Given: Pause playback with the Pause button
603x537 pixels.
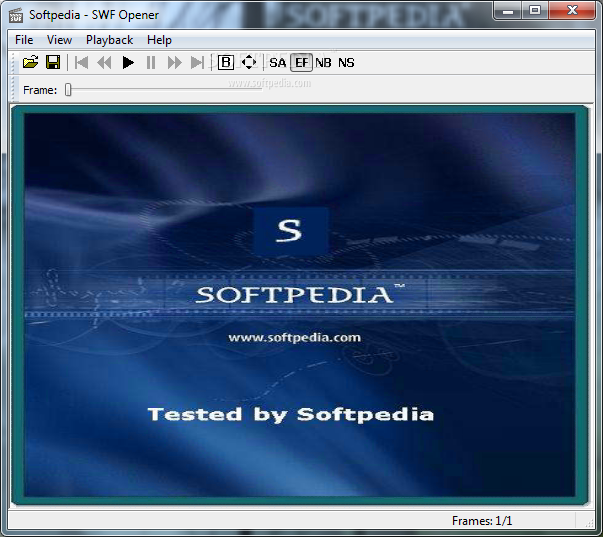Looking at the screenshot, I should (151, 62).
